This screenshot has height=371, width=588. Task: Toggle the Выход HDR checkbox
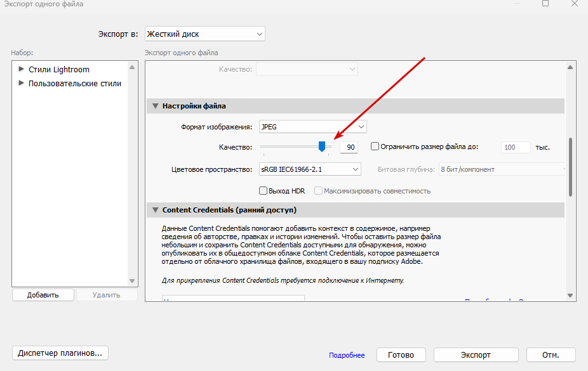[264, 190]
